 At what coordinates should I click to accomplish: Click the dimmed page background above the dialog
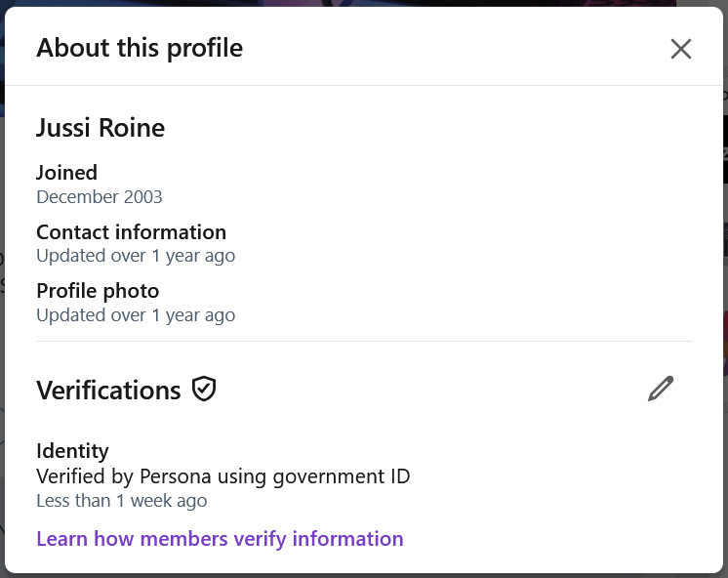coord(364,3)
